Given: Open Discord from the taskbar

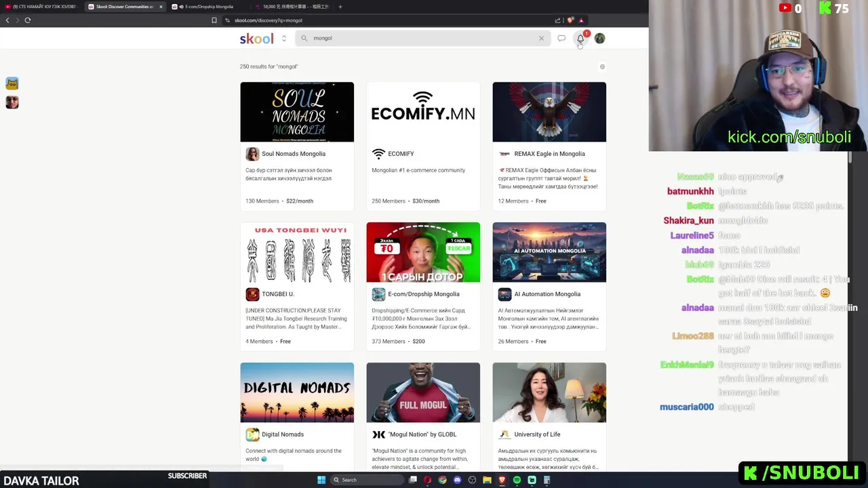Looking at the screenshot, I should click(457, 480).
